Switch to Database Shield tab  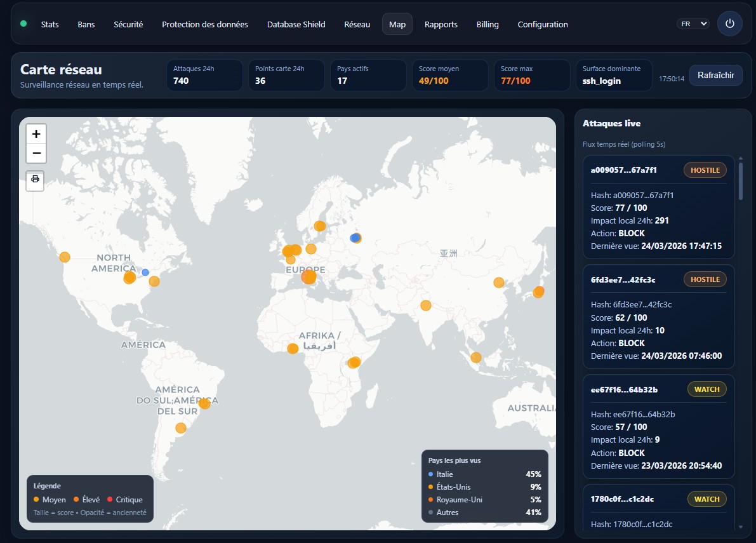(x=296, y=24)
